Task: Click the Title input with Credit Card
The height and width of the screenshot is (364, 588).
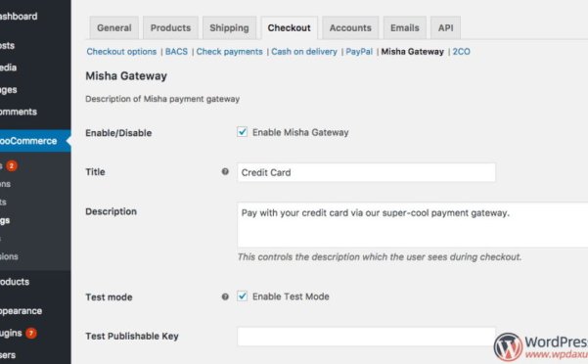Action: click(366, 172)
